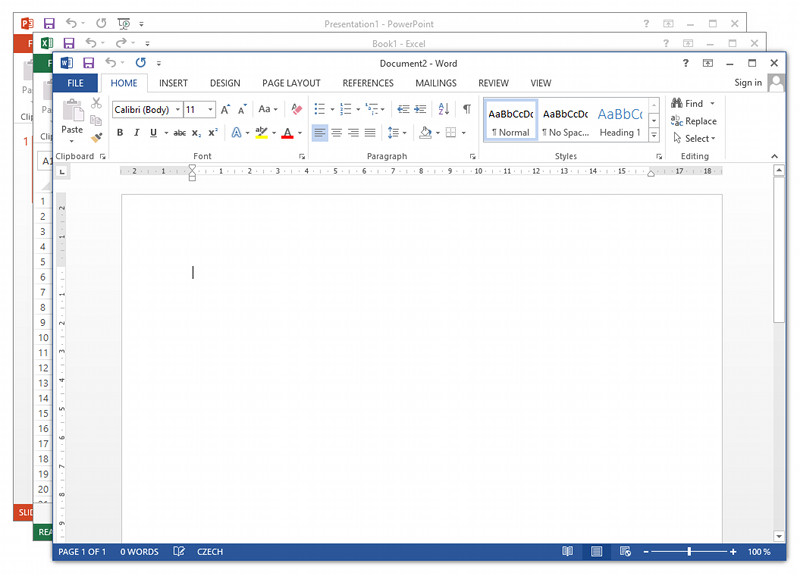Expand the Numbering list dropdown arrow
The height and width of the screenshot is (576, 800).
coord(358,109)
